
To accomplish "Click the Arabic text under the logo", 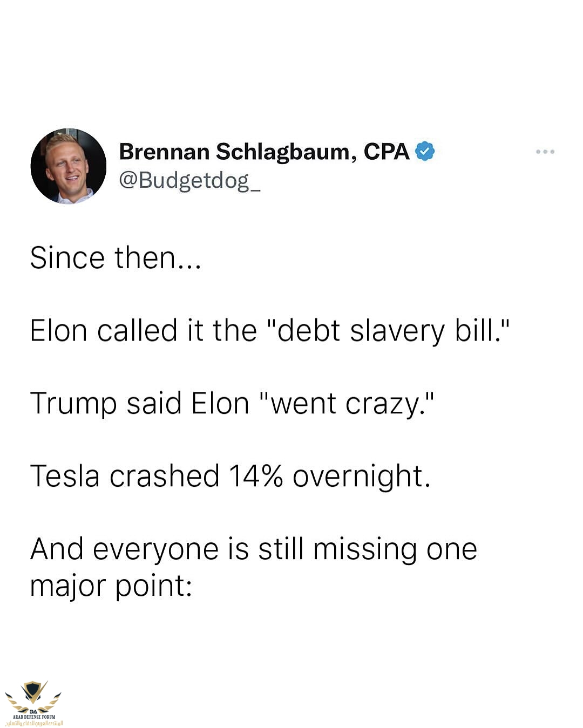I will (33, 723).
